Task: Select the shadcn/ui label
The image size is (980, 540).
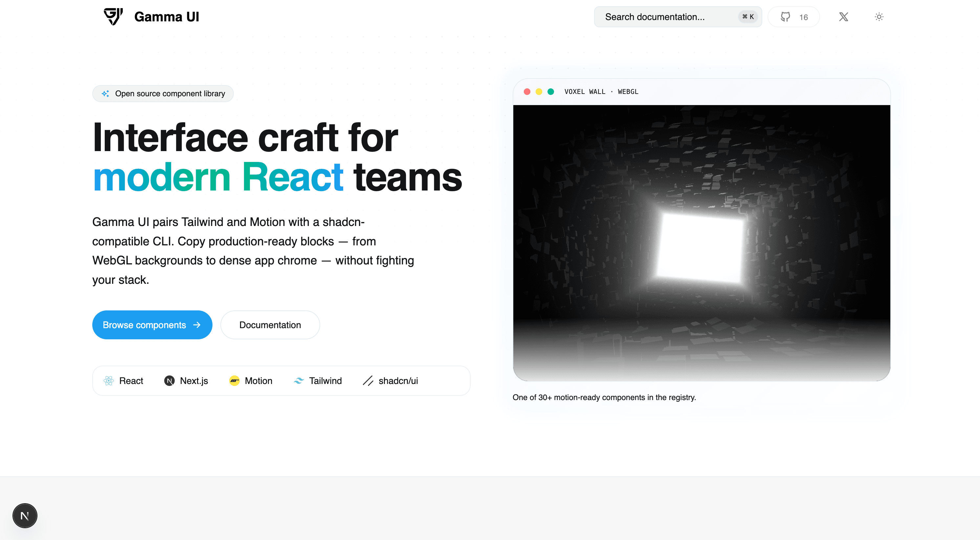Action: tap(398, 381)
